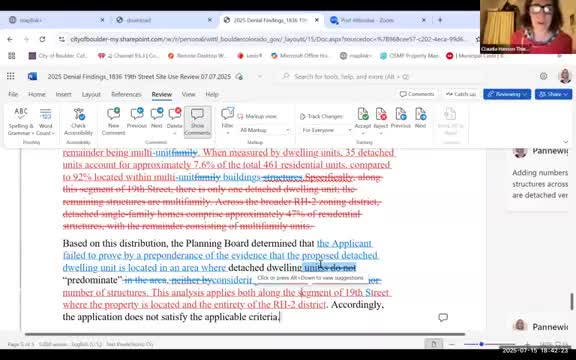Click the Catch up button
The height and width of the screenshot is (360, 576).
tap(461, 94)
